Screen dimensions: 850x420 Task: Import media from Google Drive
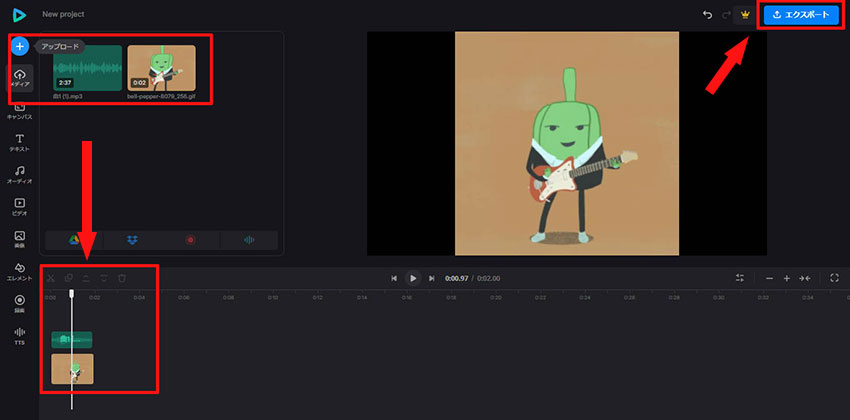74,240
